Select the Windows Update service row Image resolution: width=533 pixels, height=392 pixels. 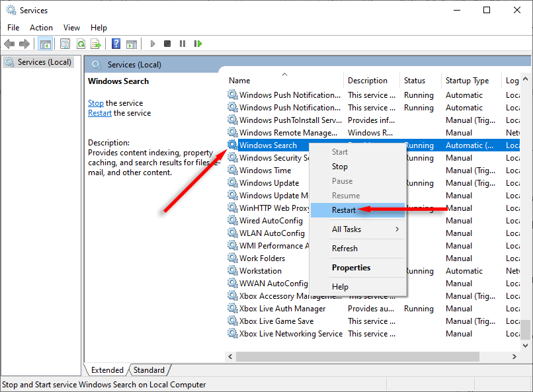tap(268, 183)
